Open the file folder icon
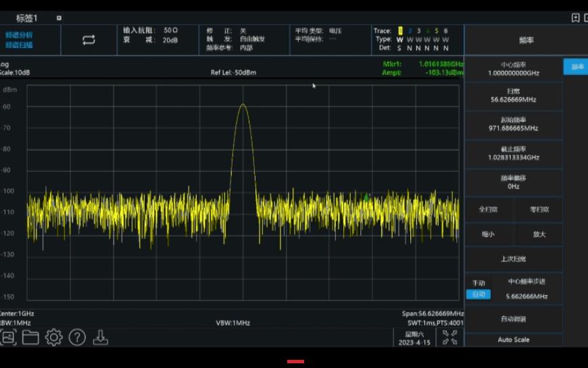The width and height of the screenshot is (588, 368). (30, 338)
